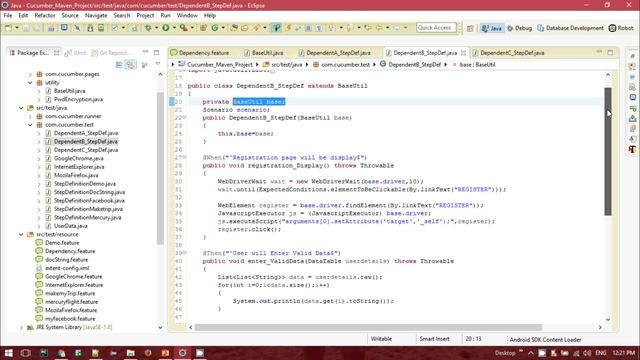Switch to DependentA_StepDef.java editor tab

coord(335,53)
